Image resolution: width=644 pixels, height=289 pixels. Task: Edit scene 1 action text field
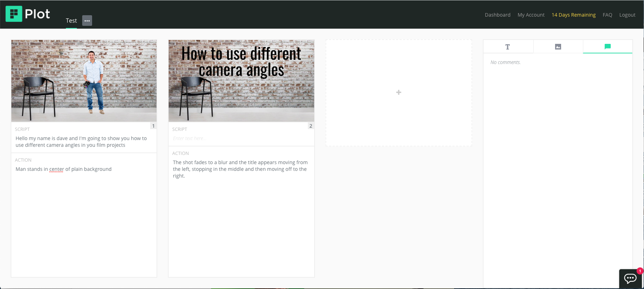point(64,169)
